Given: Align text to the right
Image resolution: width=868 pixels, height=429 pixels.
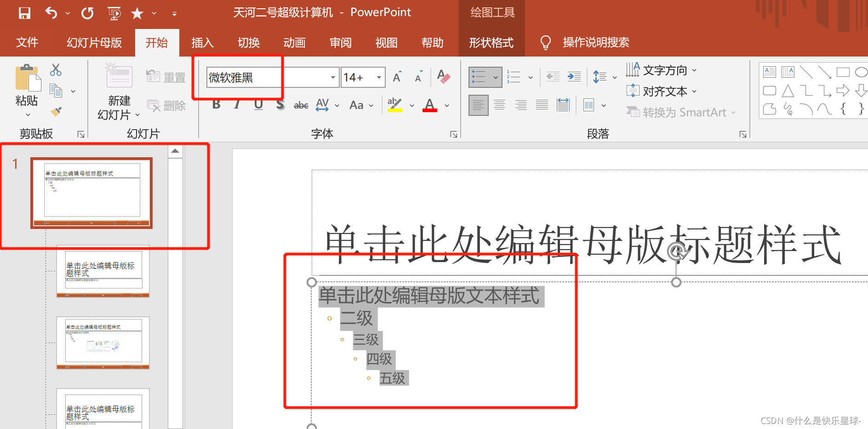Looking at the screenshot, I should [521, 105].
